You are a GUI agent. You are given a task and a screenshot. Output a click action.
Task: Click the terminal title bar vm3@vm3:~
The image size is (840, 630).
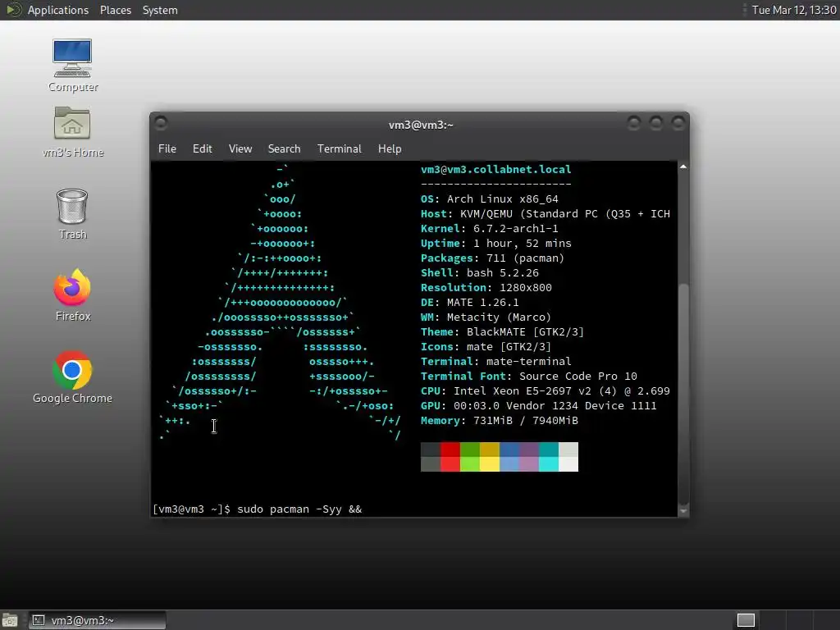coord(421,125)
